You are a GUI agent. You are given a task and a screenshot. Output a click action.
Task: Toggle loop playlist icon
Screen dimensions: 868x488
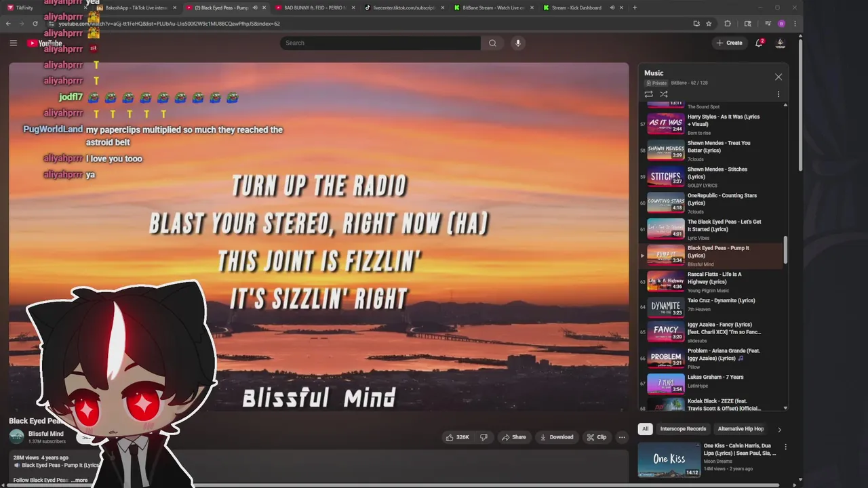[x=649, y=94]
